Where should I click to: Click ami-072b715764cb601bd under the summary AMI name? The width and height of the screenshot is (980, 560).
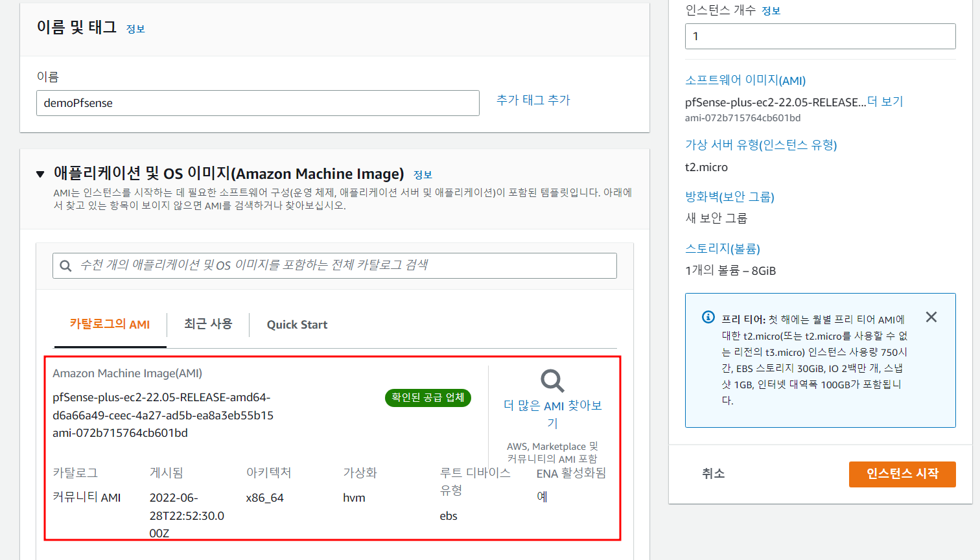[x=743, y=118]
